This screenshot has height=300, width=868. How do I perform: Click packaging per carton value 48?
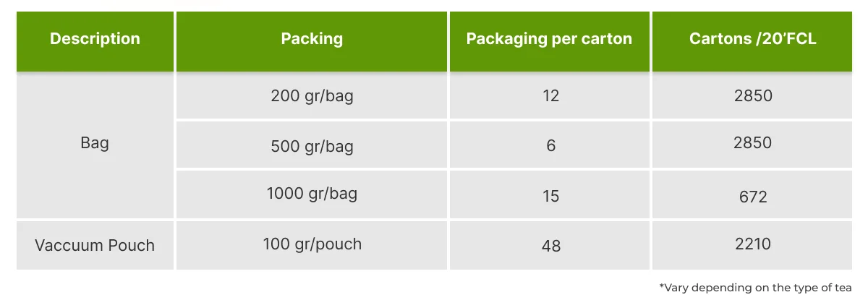coord(550,246)
